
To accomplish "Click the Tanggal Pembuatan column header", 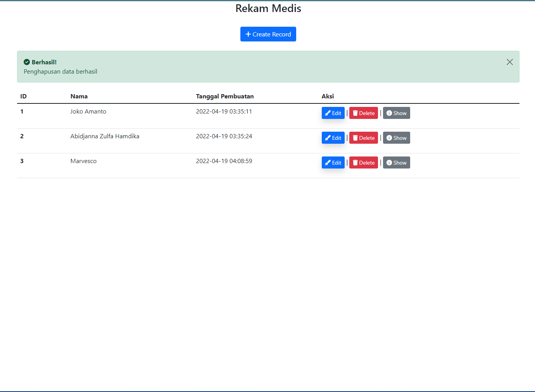I will point(224,96).
